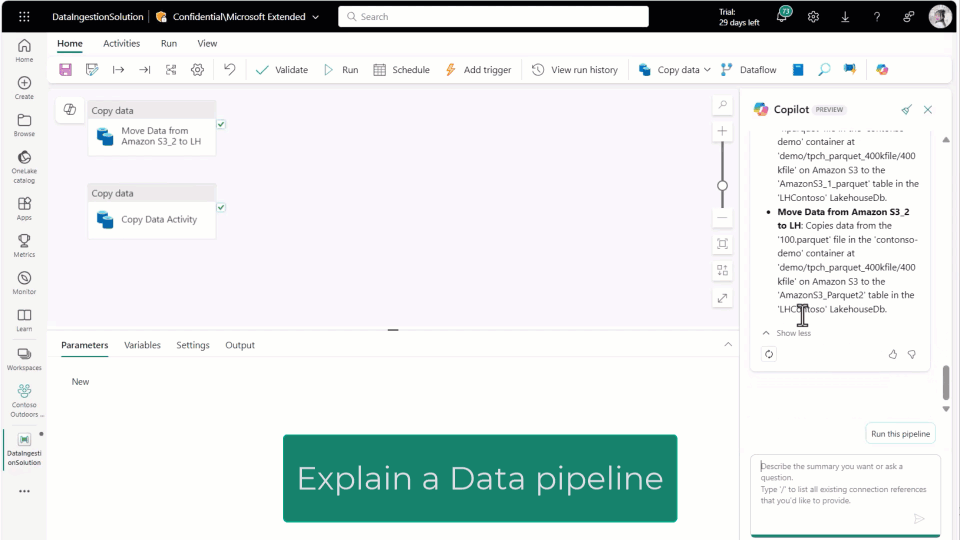Viewport: 960px width, 540px height.
Task: Click the canvas zoom slider handle
Action: 722,186
